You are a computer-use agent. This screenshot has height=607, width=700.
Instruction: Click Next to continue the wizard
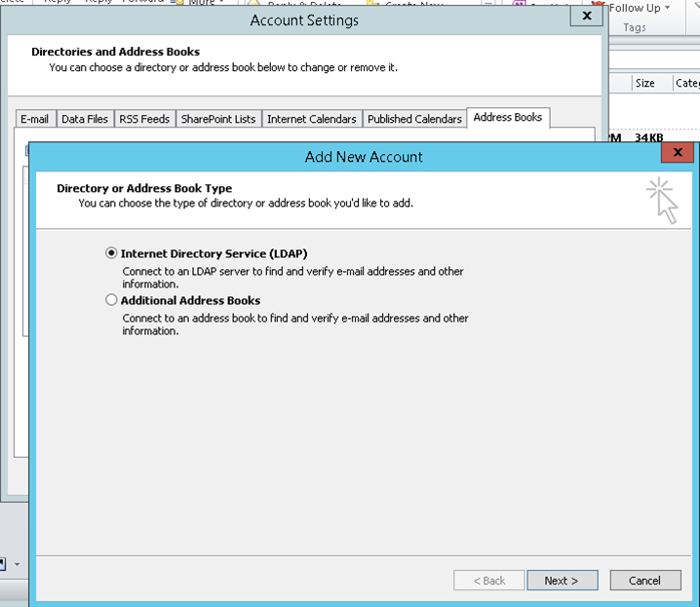(x=562, y=581)
